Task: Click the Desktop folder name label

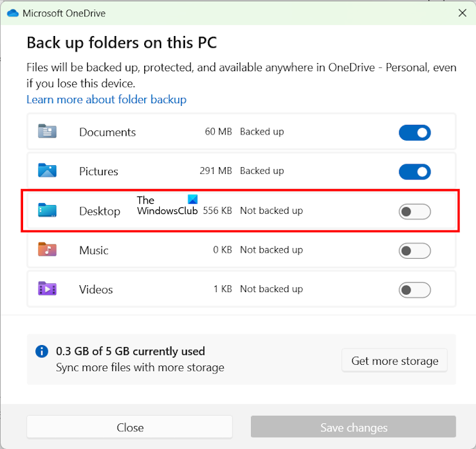Action: (99, 211)
